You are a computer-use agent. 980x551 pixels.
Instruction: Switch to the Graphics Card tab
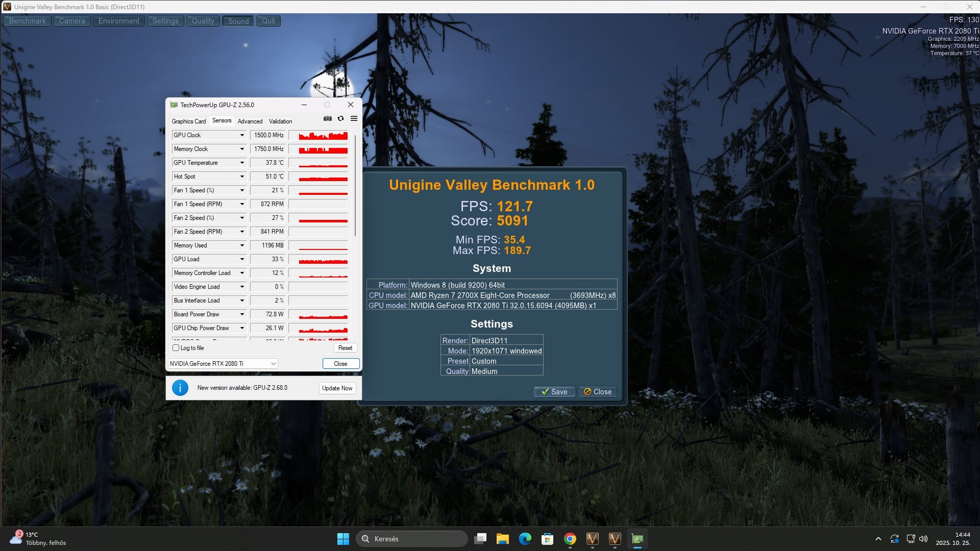[189, 121]
